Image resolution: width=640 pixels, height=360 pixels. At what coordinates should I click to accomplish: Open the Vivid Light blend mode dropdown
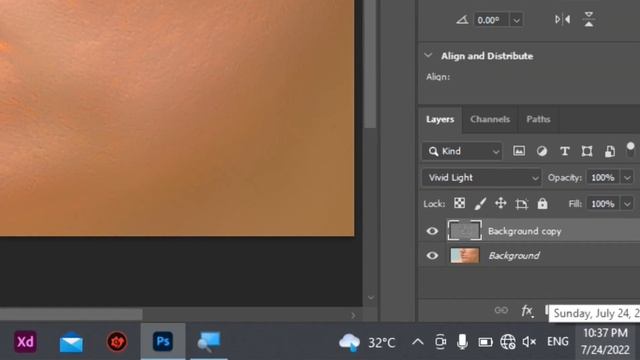pyautogui.click(x=481, y=178)
